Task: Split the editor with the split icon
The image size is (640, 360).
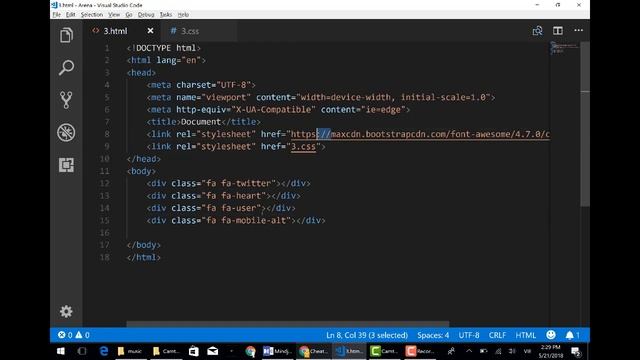Action: point(558,31)
